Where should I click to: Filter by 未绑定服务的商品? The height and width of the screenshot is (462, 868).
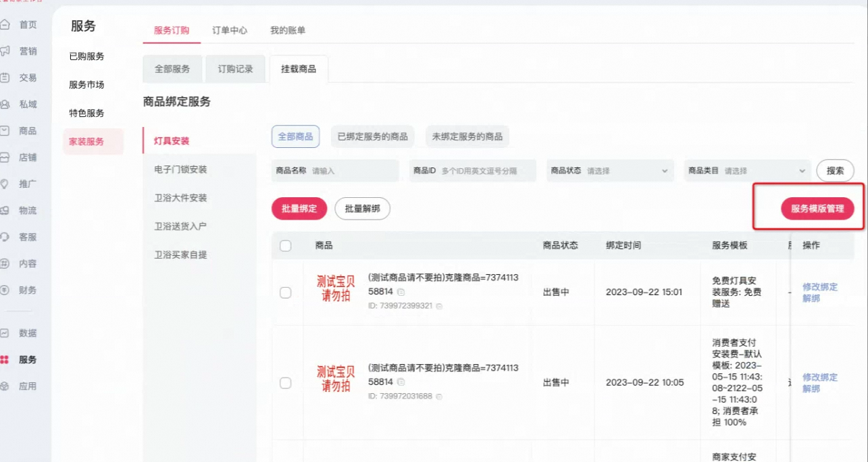pos(467,136)
